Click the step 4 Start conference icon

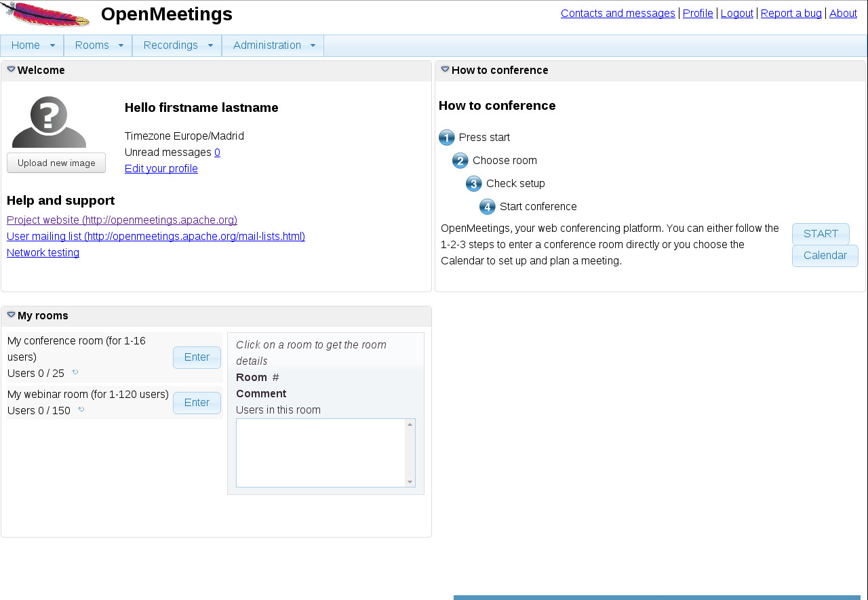point(488,207)
